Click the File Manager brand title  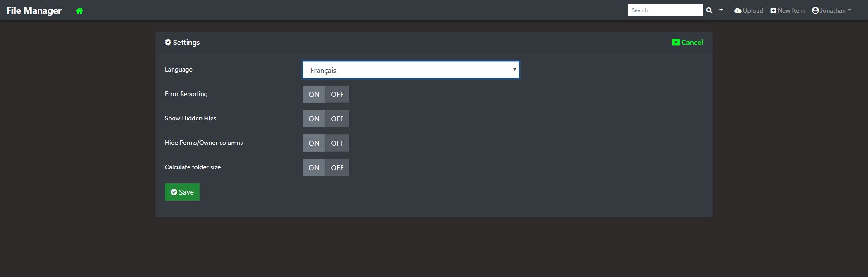[x=34, y=10]
